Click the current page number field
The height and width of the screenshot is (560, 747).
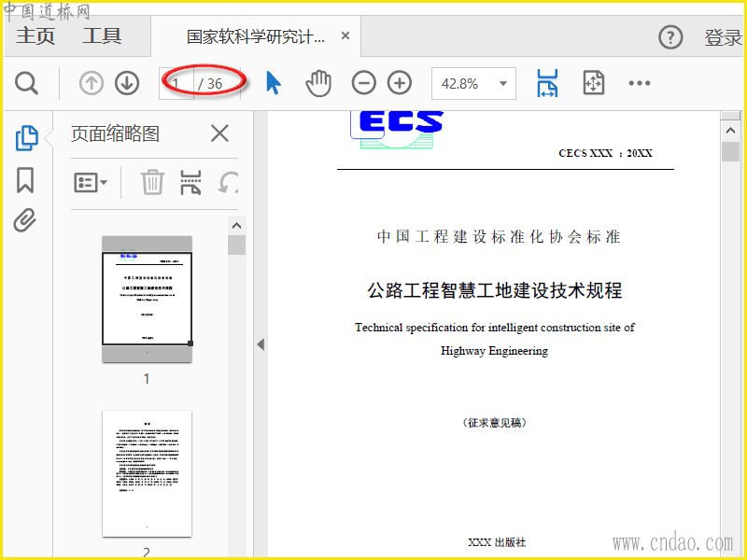[x=176, y=83]
